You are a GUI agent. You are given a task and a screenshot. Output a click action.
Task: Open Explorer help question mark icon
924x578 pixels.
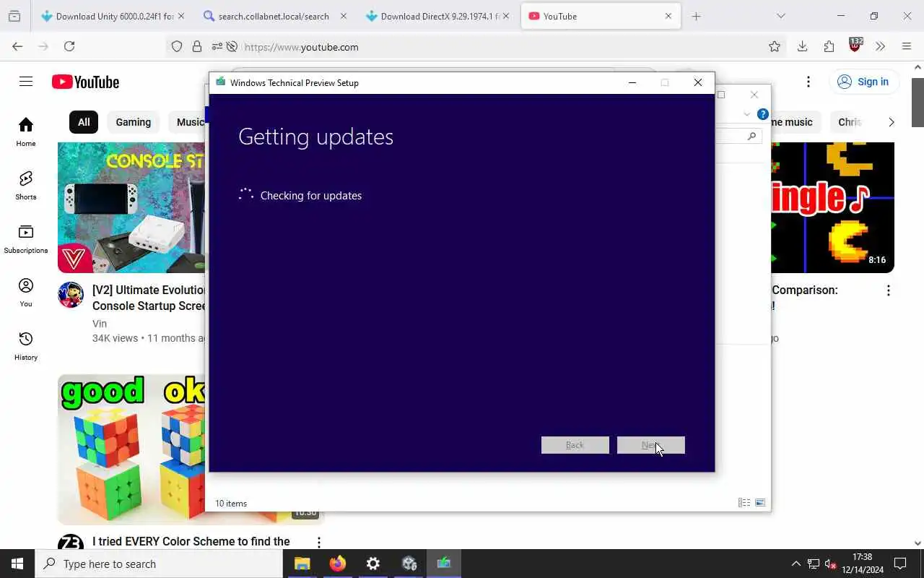pyautogui.click(x=763, y=114)
